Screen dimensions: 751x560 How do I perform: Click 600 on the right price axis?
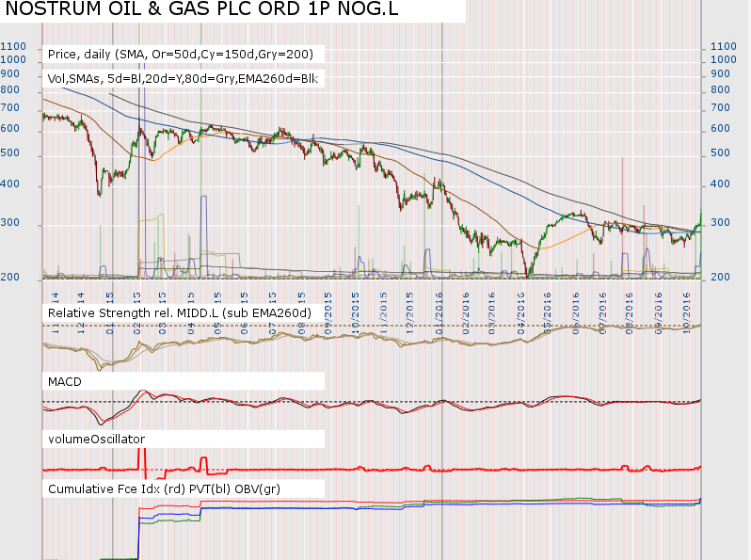(x=720, y=128)
